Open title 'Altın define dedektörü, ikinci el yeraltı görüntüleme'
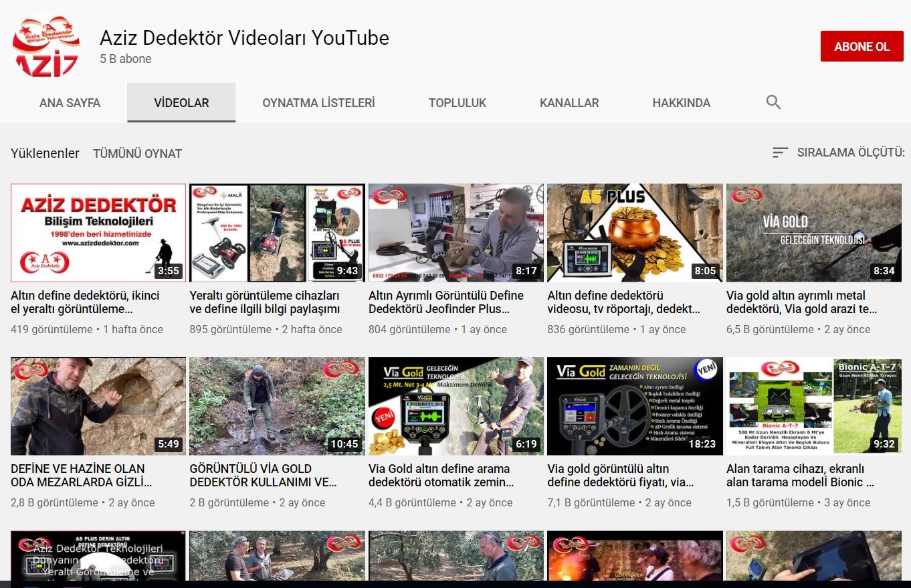This screenshot has height=588, width=911. tap(85, 302)
